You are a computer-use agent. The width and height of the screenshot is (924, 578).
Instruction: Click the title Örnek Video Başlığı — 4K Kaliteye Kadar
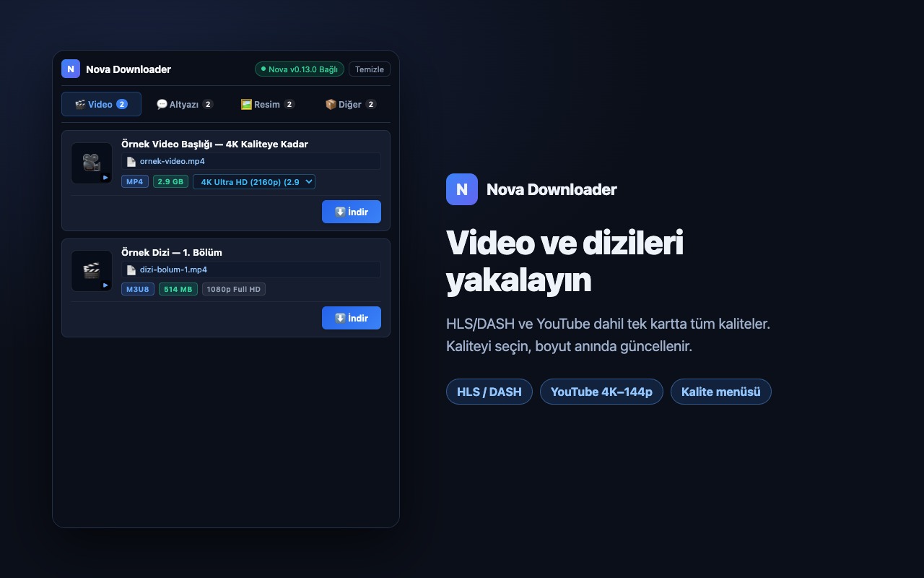tap(214, 144)
